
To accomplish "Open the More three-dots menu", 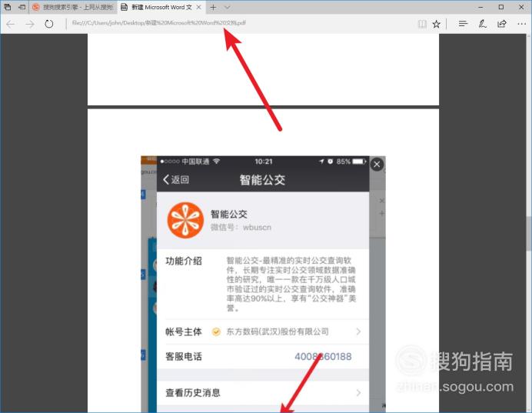I will coord(521,24).
